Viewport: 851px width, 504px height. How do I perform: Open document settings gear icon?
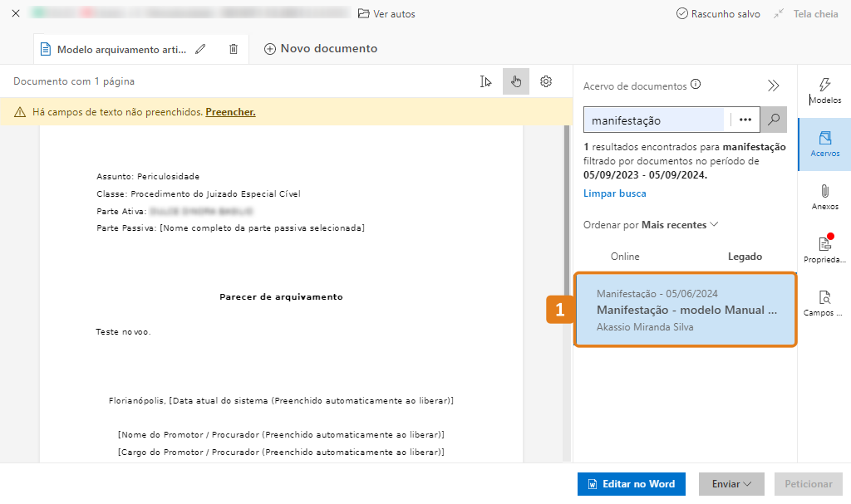(546, 81)
